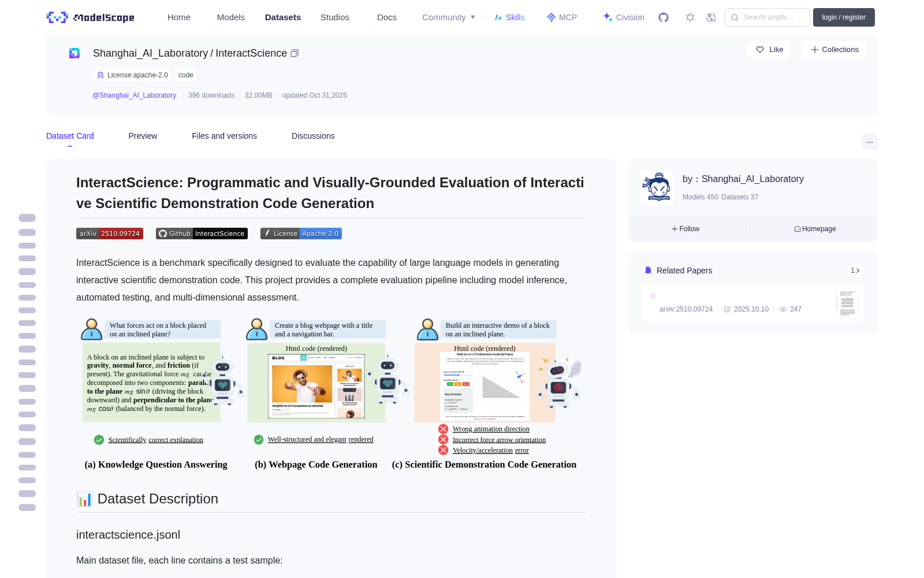Jump using the first outline navigation pill

(x=27, y=218)
